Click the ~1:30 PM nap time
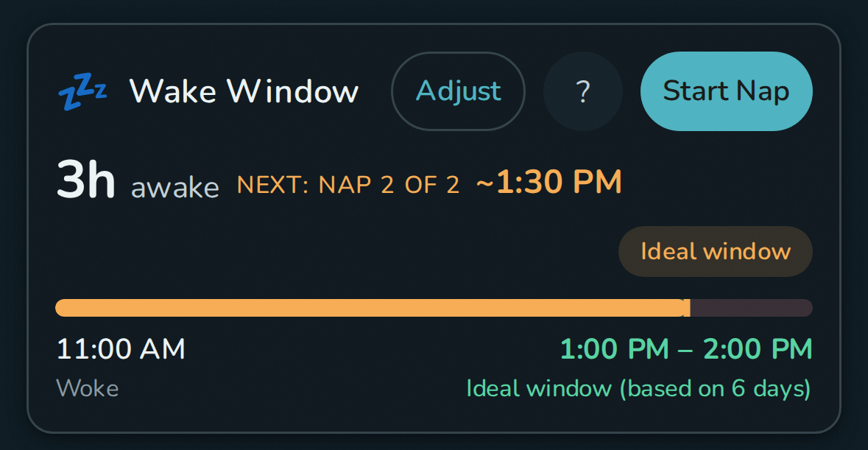The width and height of the screenshot is (868, 450). pyautogui.click(x=548, y=181)
